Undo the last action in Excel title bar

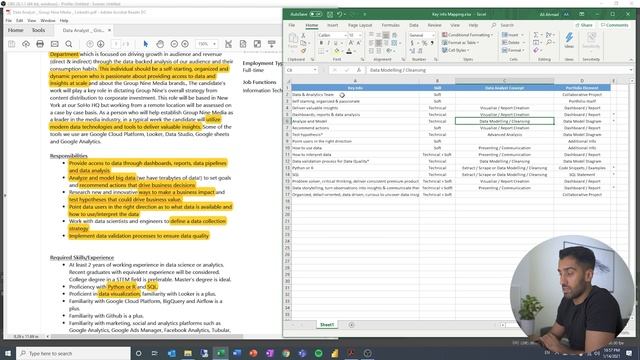tap(339, 14)
